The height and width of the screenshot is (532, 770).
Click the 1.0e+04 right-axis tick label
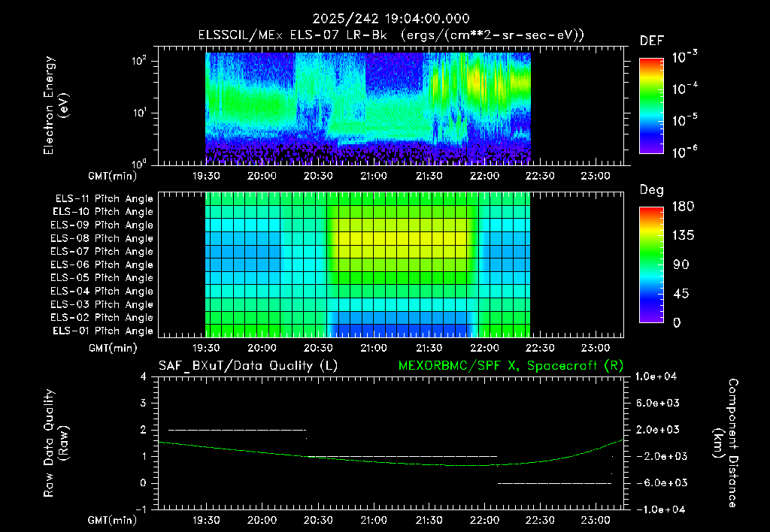pyautogui.click(x=656, y=376)
